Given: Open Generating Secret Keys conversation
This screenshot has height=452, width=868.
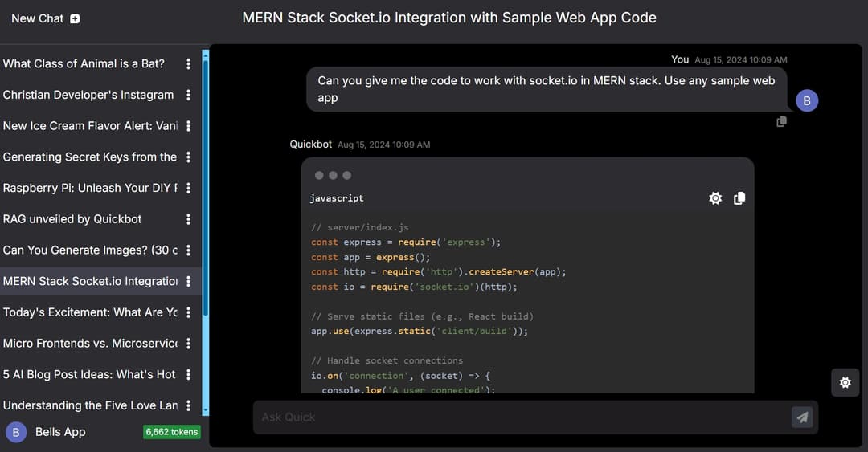Looking at the screenshot, I should point(88,157).
